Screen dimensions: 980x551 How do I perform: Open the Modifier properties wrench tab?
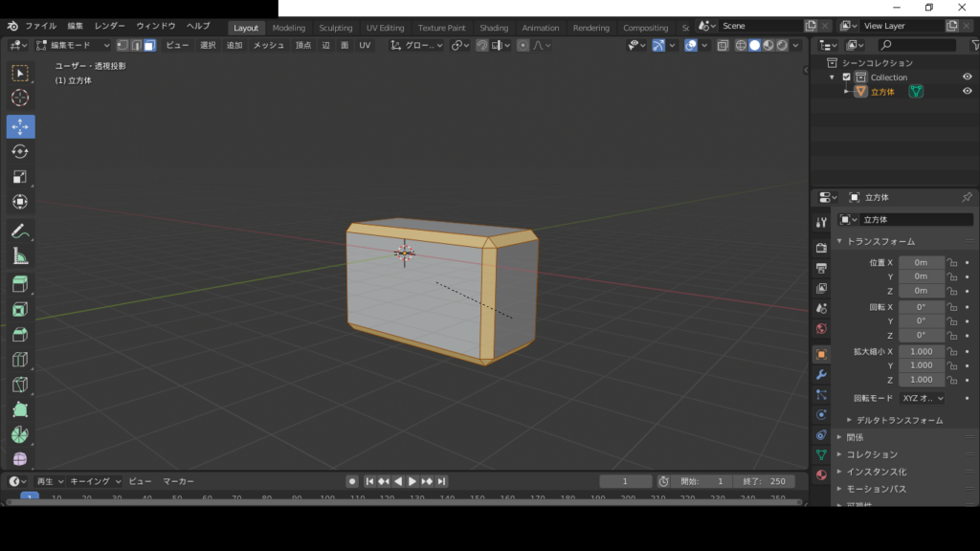pyautogui.click(x=821, y=374)
